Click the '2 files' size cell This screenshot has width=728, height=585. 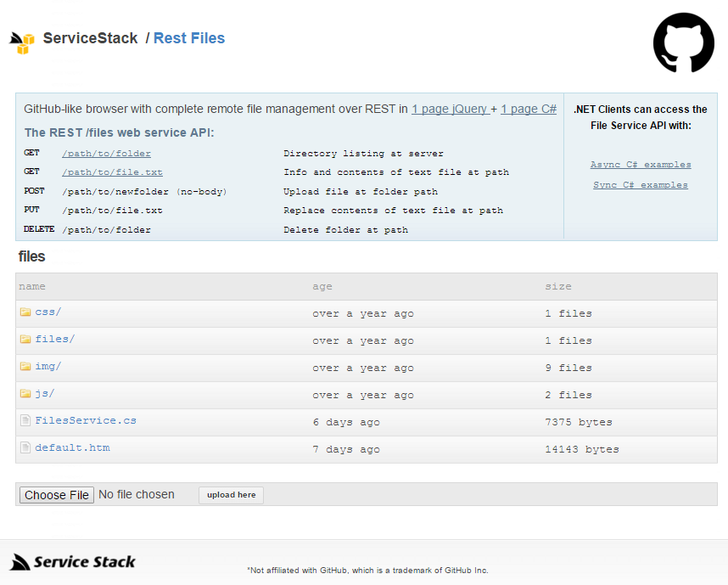[x=568, y=395]
